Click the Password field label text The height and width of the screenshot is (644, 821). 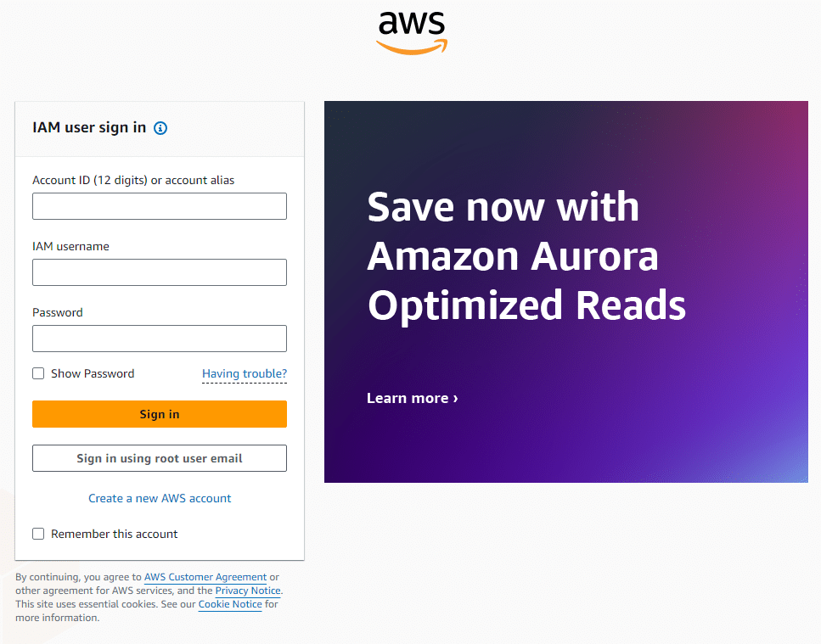tap(58, 312)
